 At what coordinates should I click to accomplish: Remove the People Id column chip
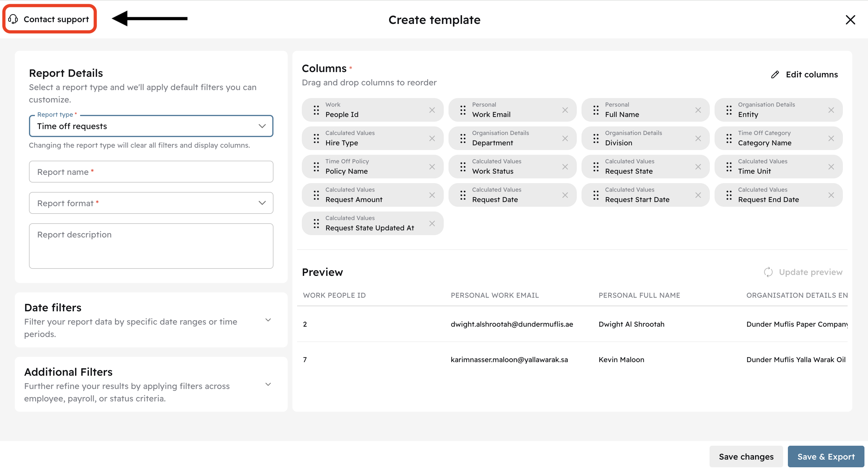pyautogui.click(x=432, y=110)
